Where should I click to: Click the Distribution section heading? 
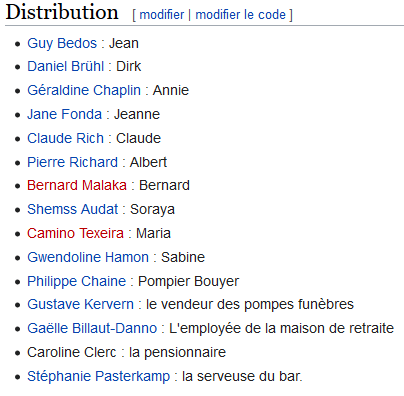click(x=62, y=12)
